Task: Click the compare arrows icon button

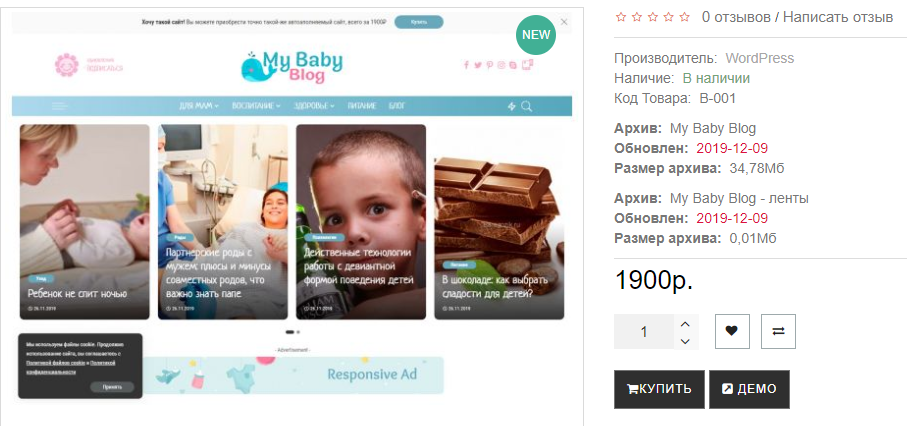Action: [x=778, y=332]
